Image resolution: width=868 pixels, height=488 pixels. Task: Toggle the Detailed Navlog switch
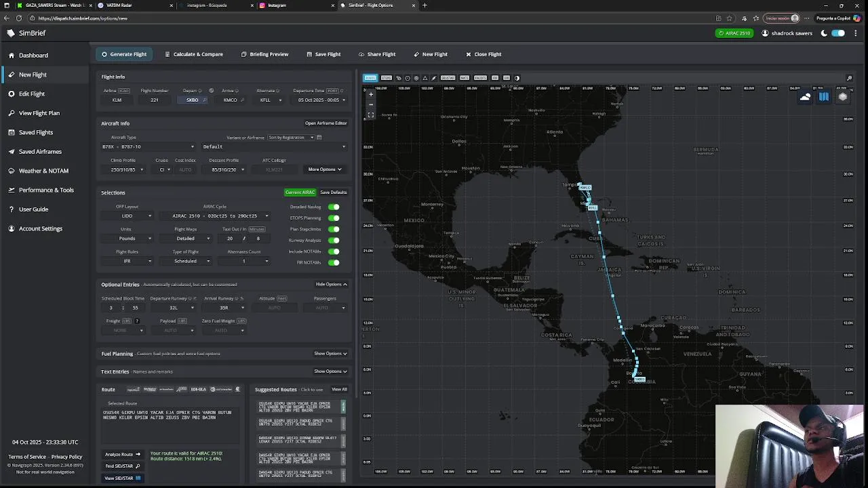(x=334, y=207)
